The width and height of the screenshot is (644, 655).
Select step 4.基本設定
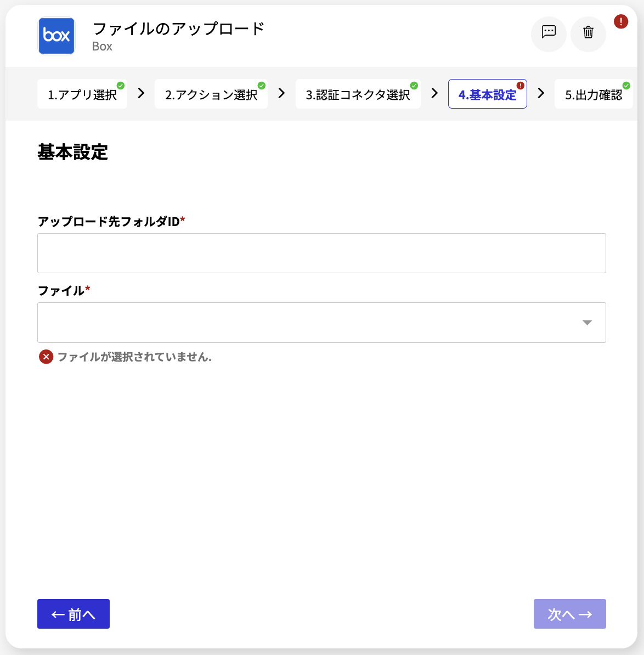pos(487,94)
